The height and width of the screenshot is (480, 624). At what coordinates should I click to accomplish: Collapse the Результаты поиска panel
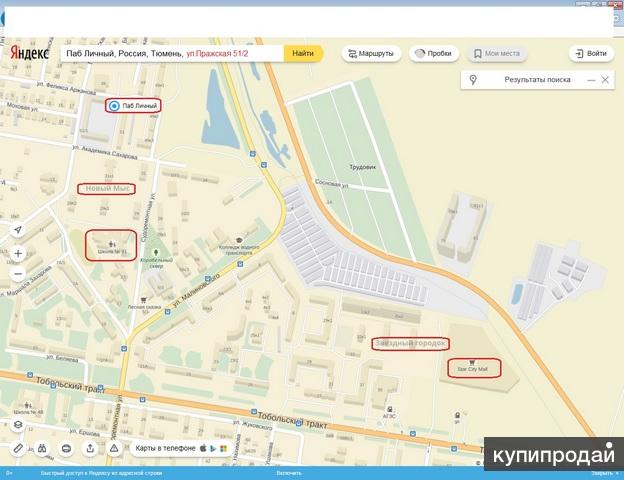(x=591, y=79)
